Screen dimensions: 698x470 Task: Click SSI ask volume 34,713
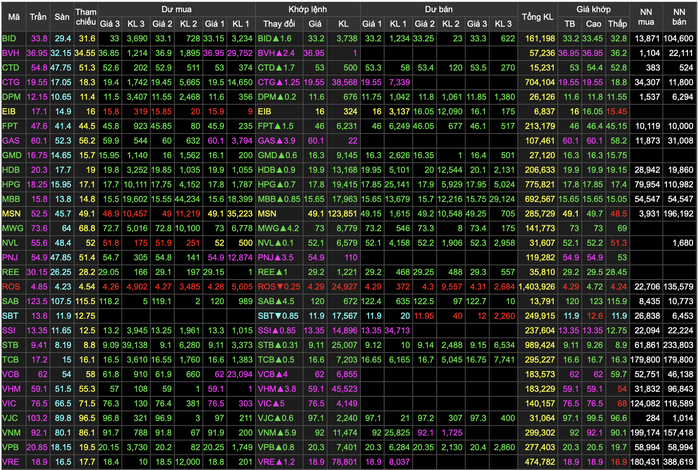397,331
